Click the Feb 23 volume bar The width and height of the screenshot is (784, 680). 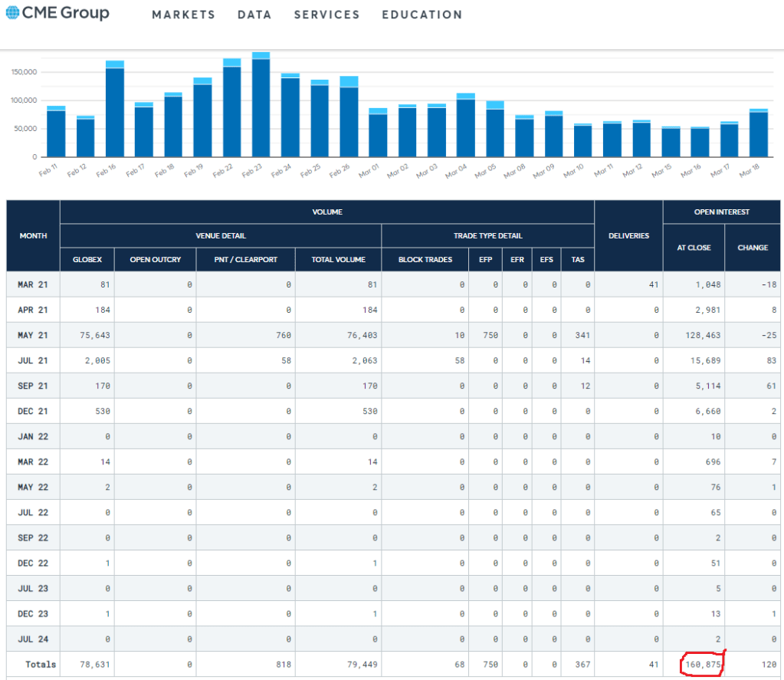click(261, 106)
